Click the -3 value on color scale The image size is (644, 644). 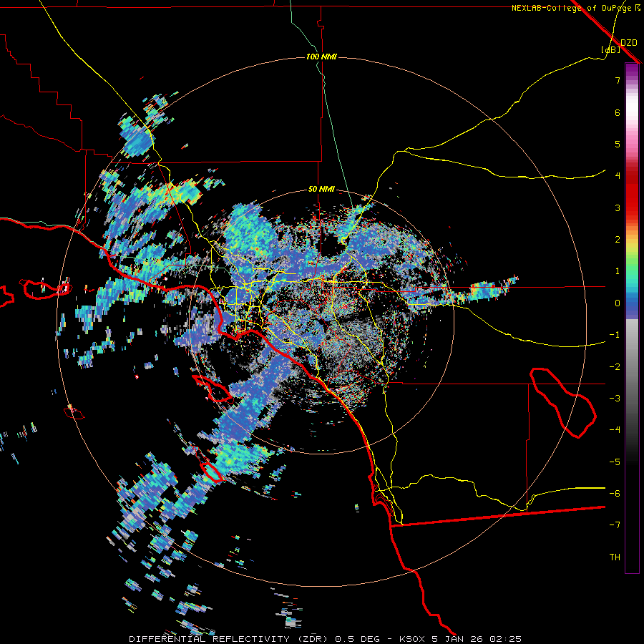(x=615, y=399)
